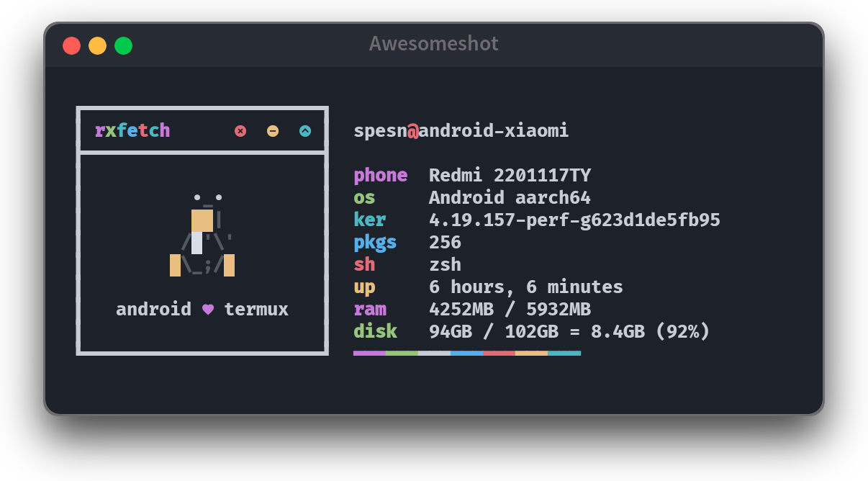Click the yellow minus icon in rxfetch header
The image size is (868, 481).
273,131
